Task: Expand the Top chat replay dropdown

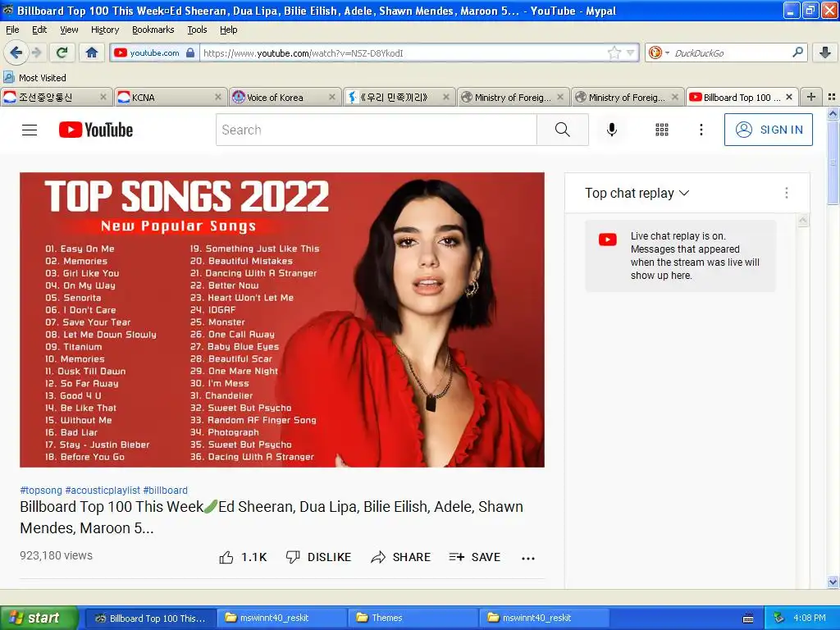Action: pos(637,193)
